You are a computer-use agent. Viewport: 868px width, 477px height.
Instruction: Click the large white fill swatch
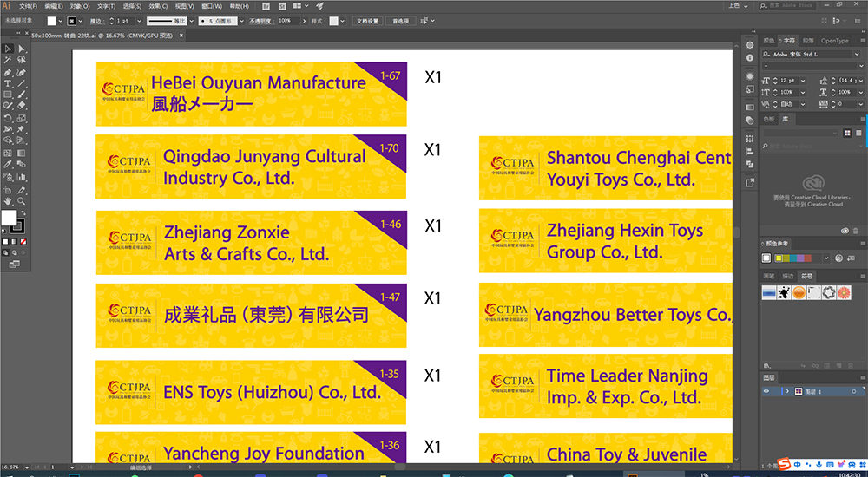click(9, 218)
